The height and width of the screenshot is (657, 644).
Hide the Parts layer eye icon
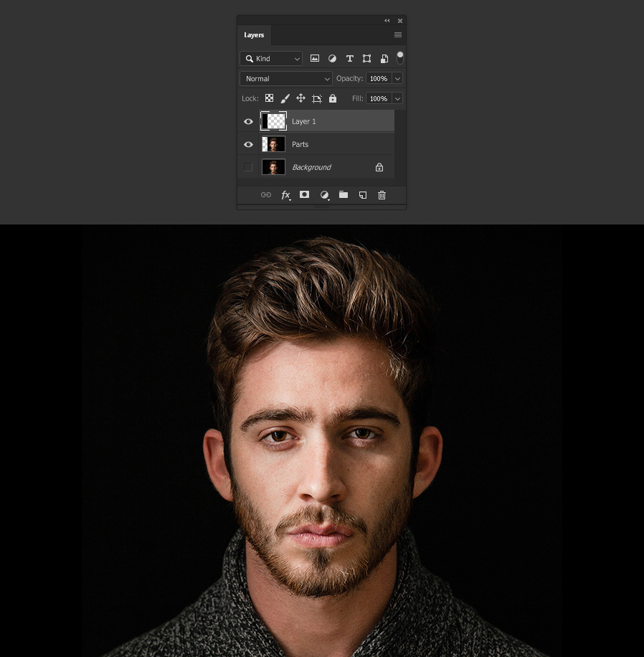(x=248, y=145)
